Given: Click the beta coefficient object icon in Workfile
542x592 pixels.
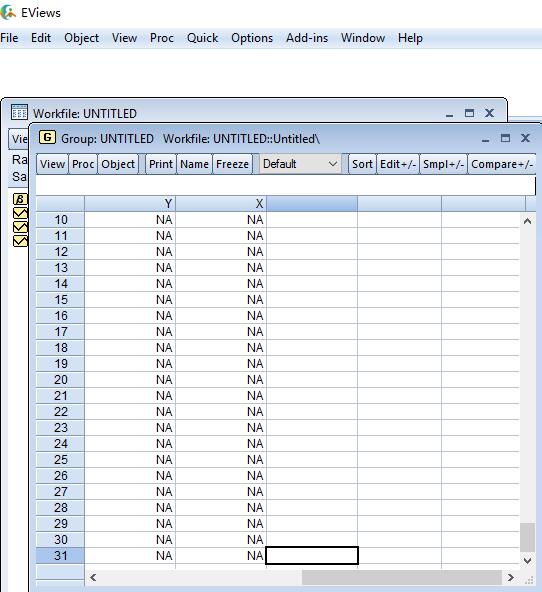Looking at the screenshot, I should [20, 199].
